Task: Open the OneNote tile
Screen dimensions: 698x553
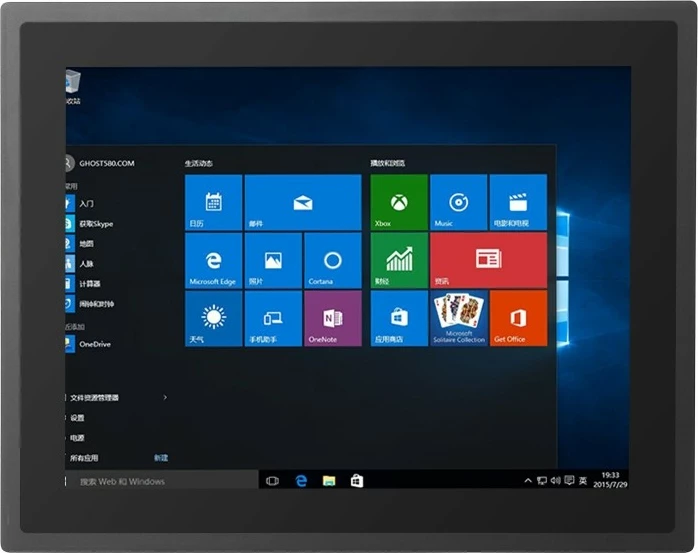Action: tap(332, 319)
